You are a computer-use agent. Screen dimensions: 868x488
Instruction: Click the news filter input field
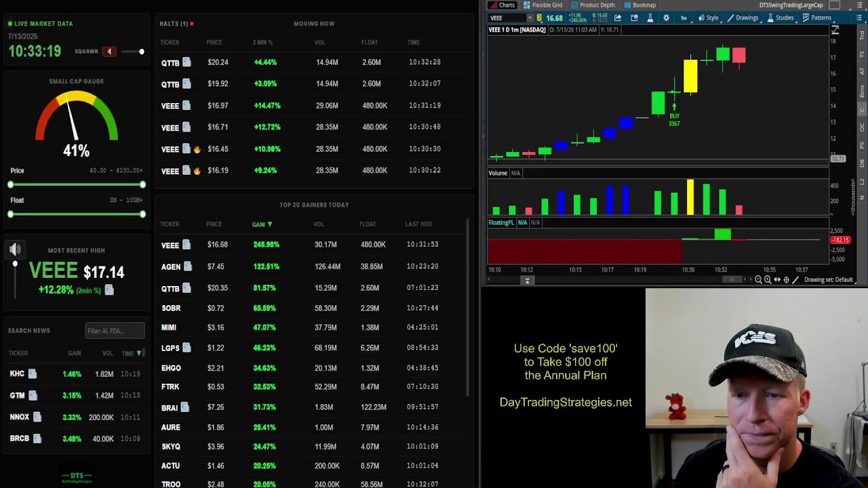coord(115,331)
